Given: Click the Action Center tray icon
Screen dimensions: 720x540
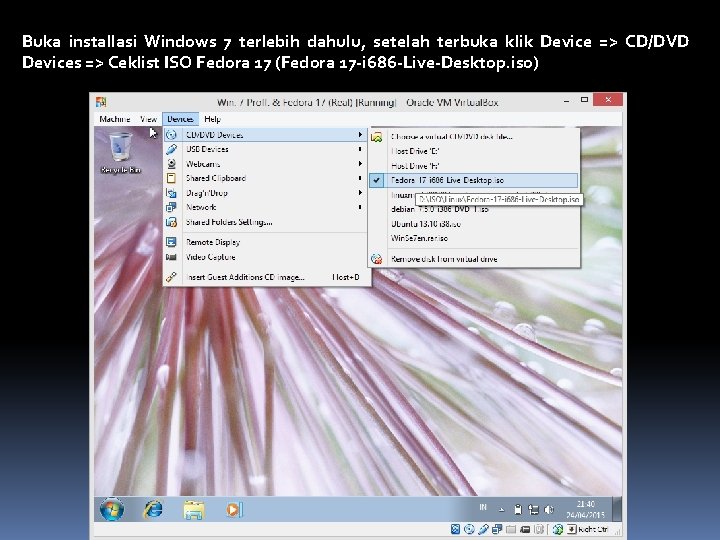Looking at the screenshot, I should point(518,509).
